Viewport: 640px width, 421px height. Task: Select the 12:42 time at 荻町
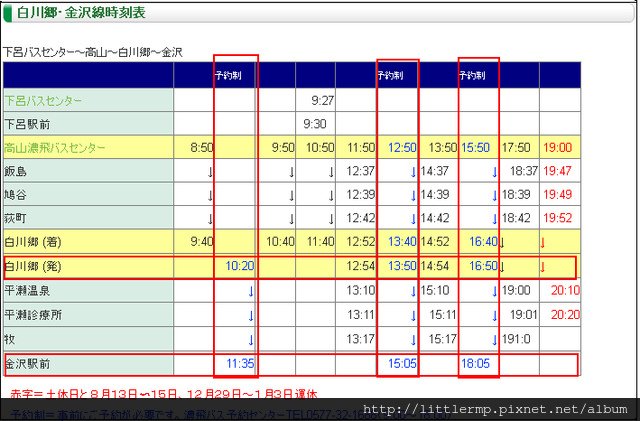[360, 218]
